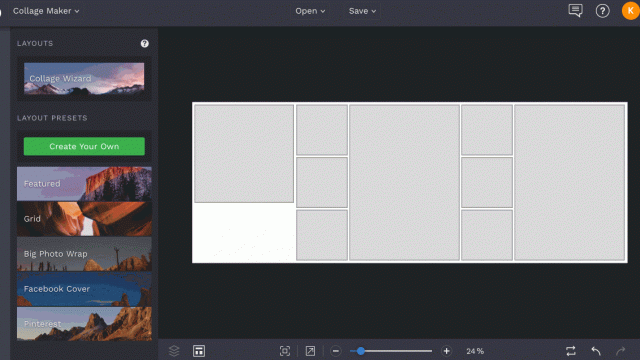Choose the Pinterest layout preset

pos(84,324)
